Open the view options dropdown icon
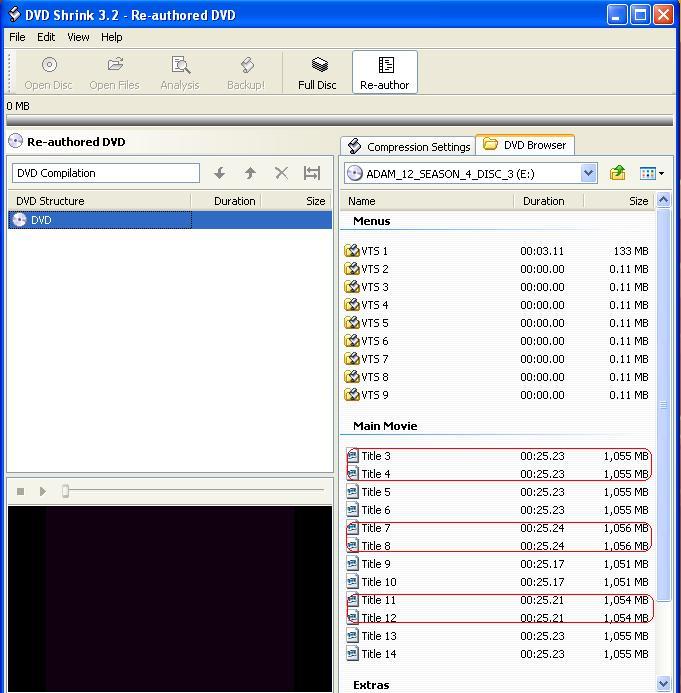 (x=651, y=173)
